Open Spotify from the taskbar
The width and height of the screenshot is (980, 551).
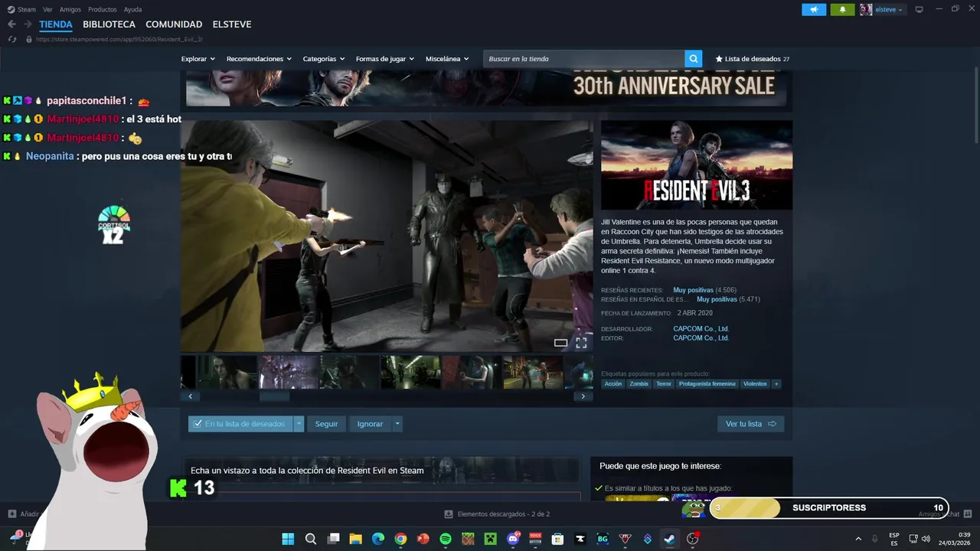[x=446, y=539]
